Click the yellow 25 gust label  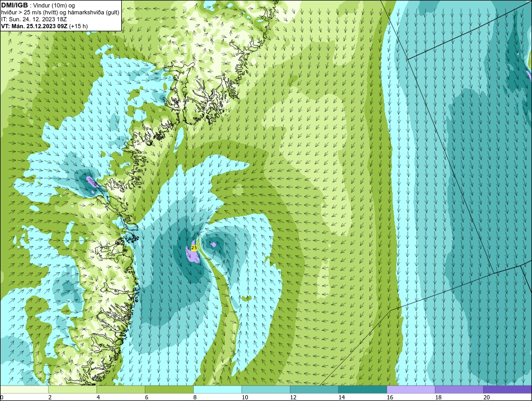coord(194,248)
